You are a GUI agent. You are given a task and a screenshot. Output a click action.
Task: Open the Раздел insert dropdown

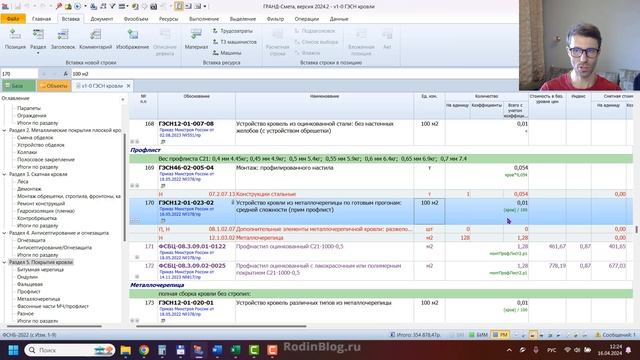coord(38,53)
